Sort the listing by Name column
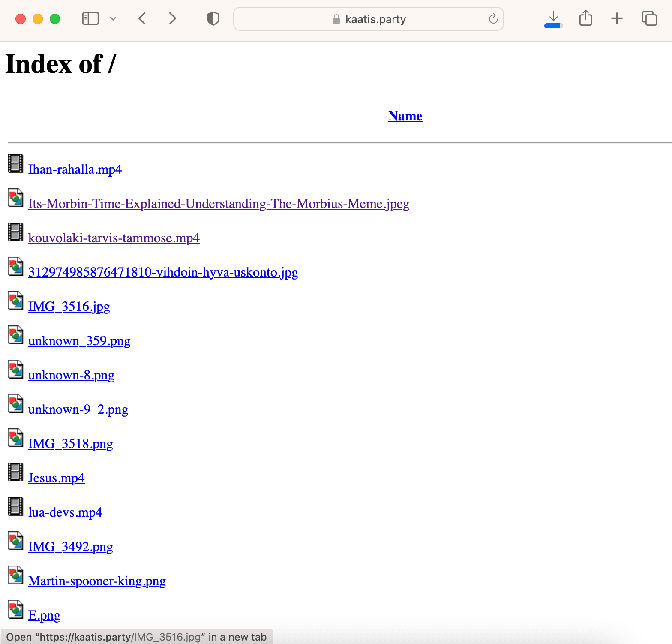Viewport: 672px width, 644px height. 405,116
